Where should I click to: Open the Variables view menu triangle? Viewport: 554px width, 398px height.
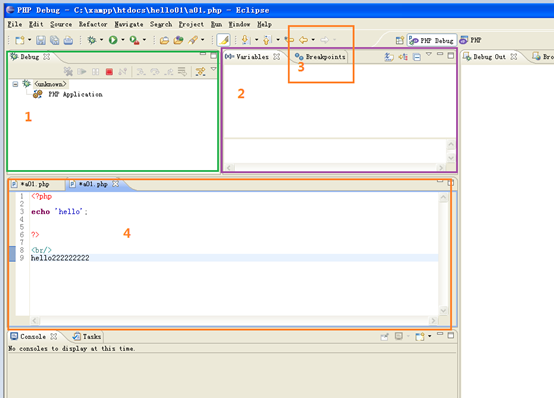[x=429, y=54]
